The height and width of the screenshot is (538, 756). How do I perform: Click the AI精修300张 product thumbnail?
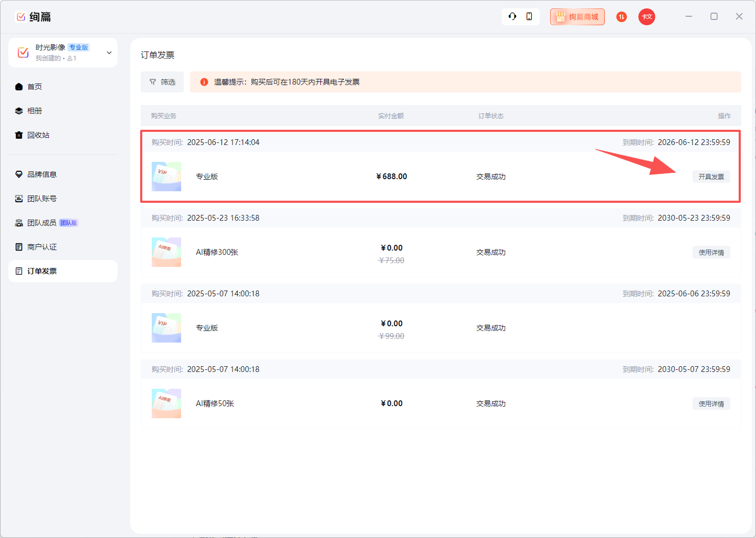click(166, 252)
